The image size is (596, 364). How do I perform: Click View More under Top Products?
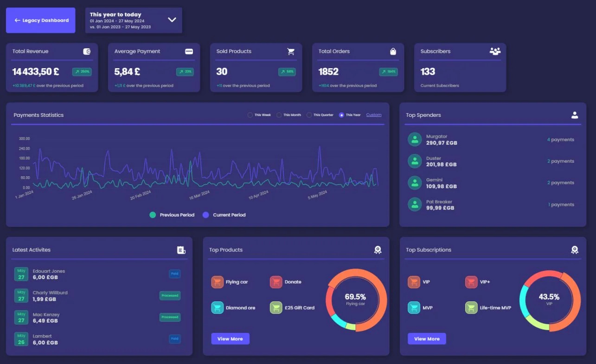230,338
